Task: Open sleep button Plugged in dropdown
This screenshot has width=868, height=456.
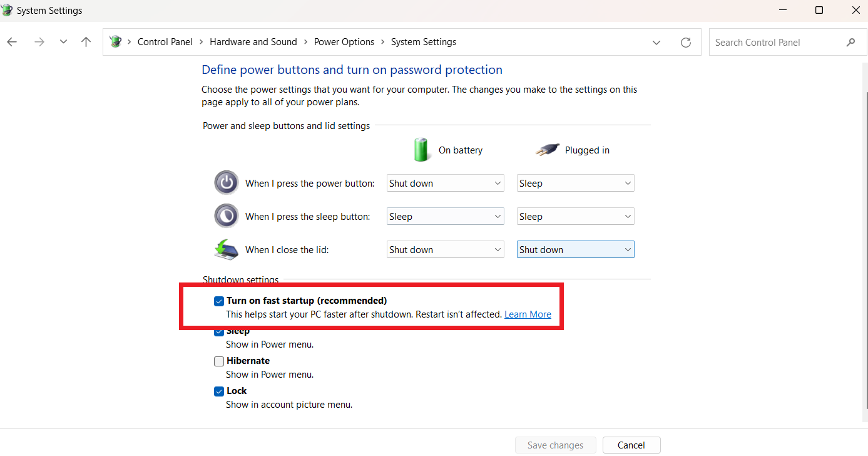Action: (x=575, y=217)
